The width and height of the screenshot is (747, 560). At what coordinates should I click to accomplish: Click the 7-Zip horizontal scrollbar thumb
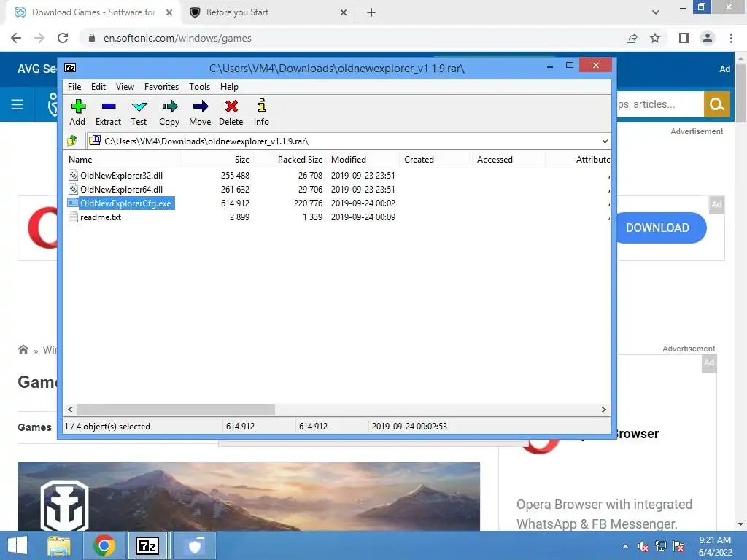point(176,410)
